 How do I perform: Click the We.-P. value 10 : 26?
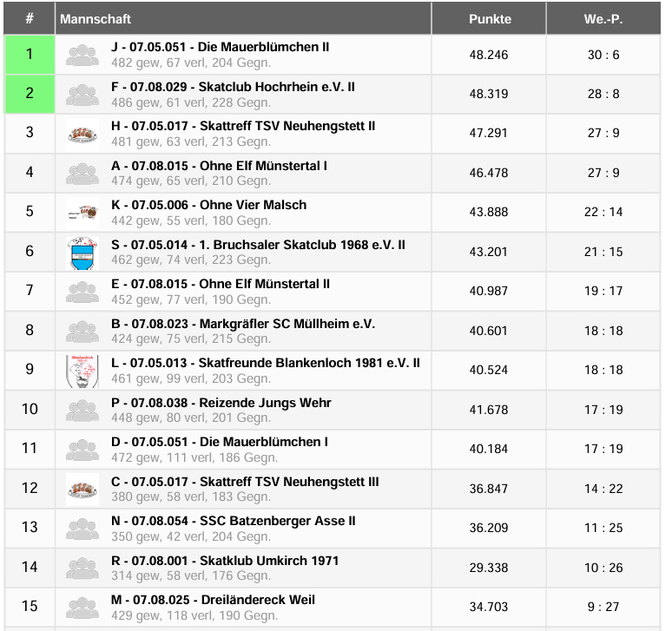tap(603, 568)
